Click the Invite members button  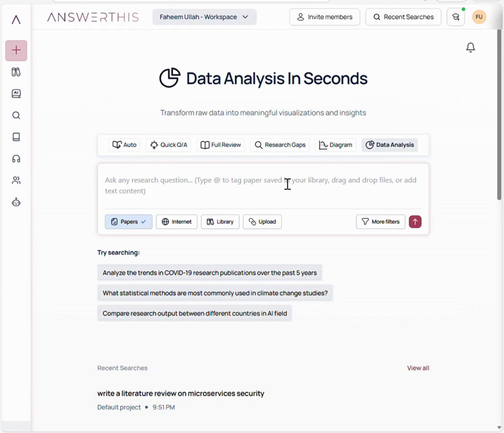click(325, 17)
